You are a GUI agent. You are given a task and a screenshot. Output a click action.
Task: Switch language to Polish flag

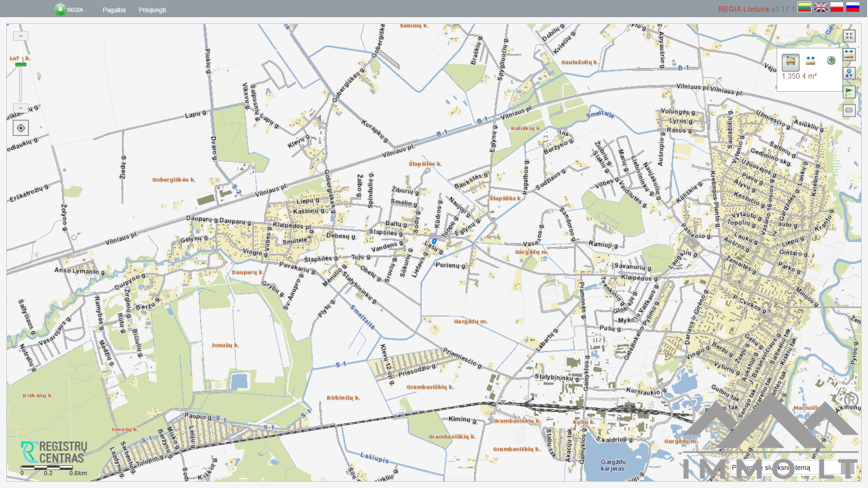[837, 7]
